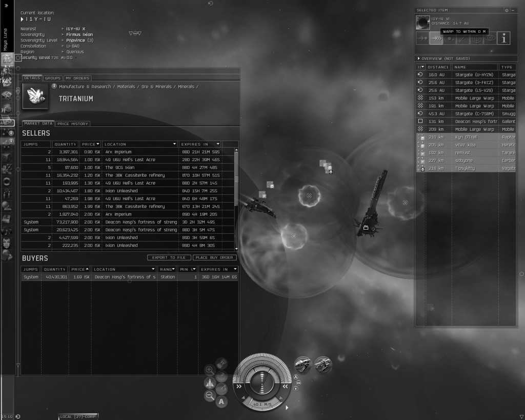Click Tritanium info icon beside breadcrumb
Screen dimensions: 525x420
coord(54,87)
